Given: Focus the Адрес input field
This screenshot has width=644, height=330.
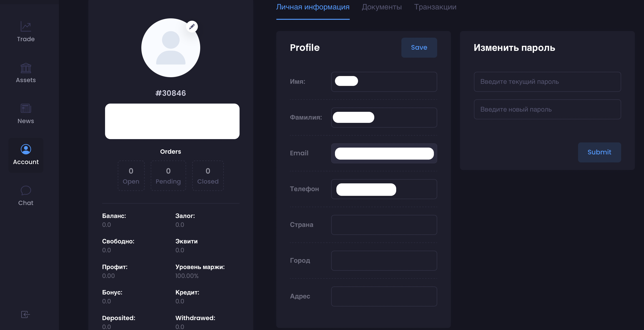Looking at the screenshot, I should tap(384, 296).
